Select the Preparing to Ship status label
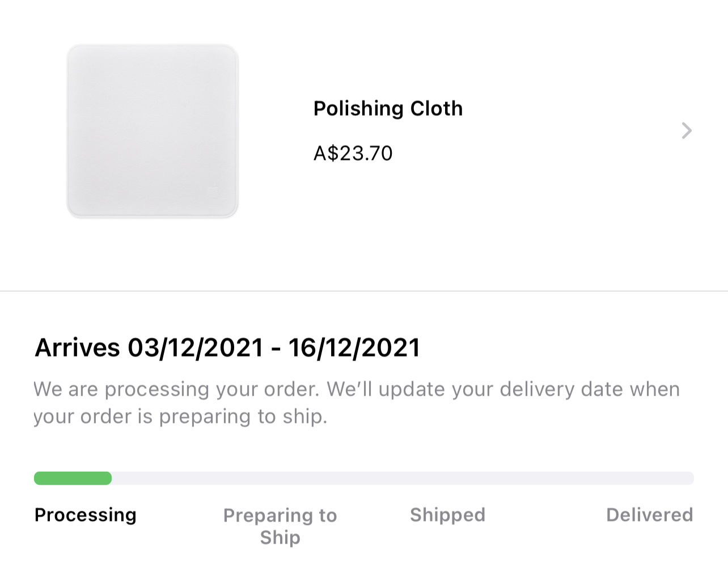The width and height of the screenshot is (728, 577). click(280, 526)
